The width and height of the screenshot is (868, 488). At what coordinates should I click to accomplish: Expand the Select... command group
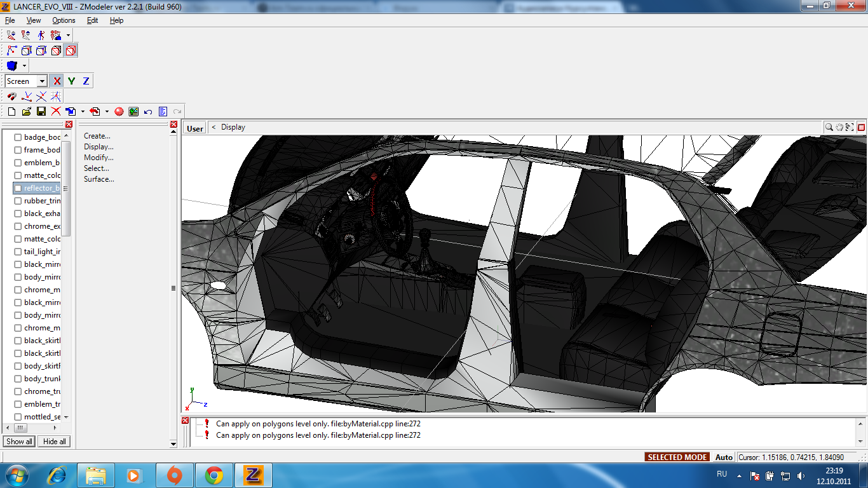pyautogui.click(x=97, y=168)
